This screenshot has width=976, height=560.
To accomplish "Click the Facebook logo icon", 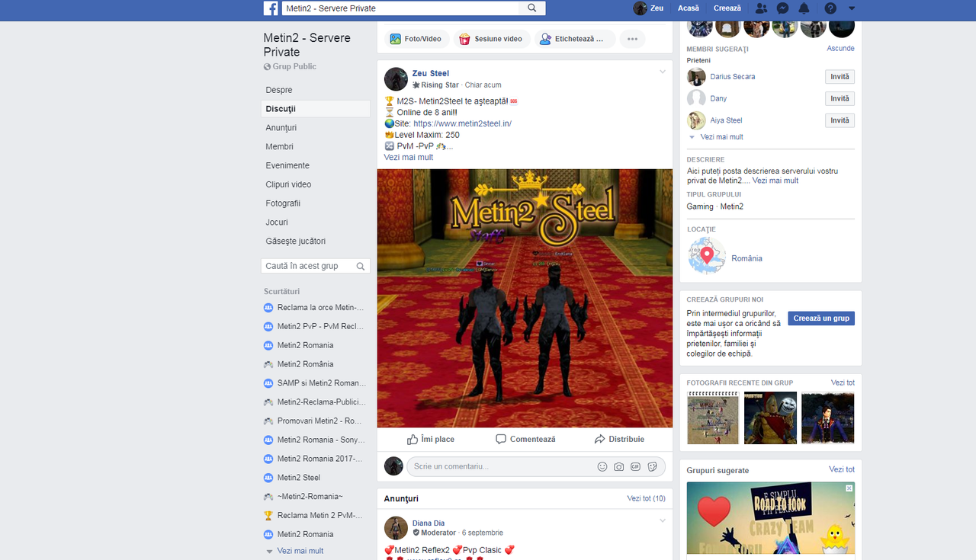I will [x=271, y=8].
